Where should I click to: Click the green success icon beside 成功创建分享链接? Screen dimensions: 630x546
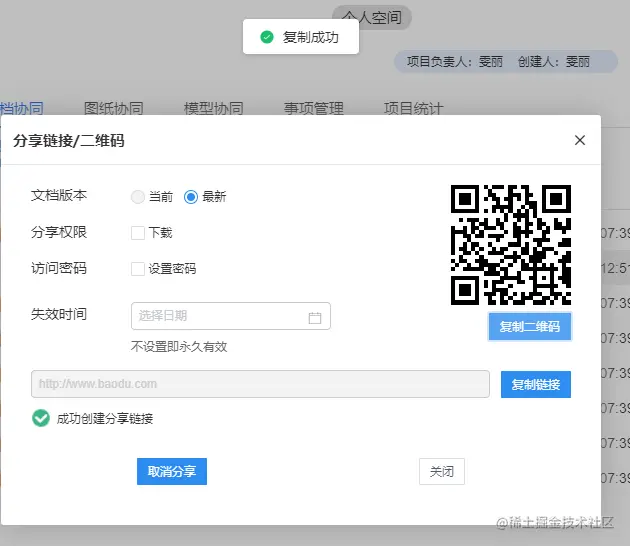click(41, 418)
